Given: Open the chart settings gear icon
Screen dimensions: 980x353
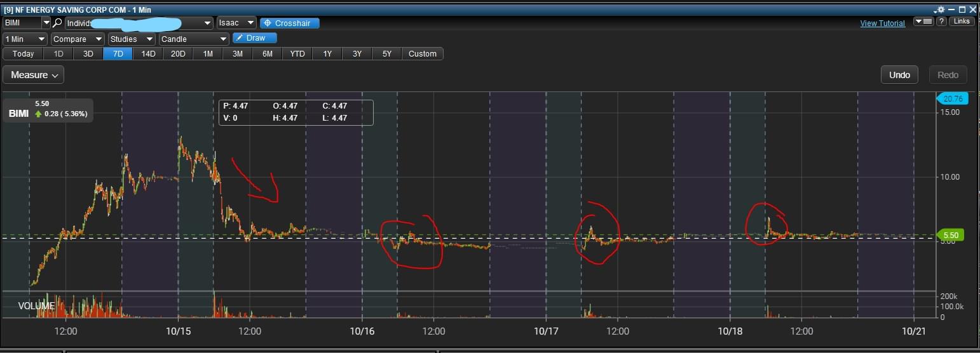Looking at the screenshot, I should point(940,10).
